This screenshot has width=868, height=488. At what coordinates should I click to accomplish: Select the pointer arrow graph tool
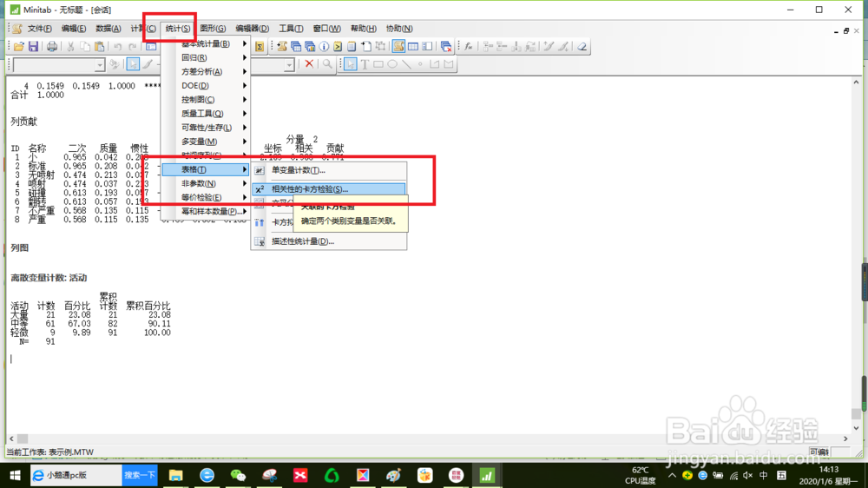(x=351, y=64)
